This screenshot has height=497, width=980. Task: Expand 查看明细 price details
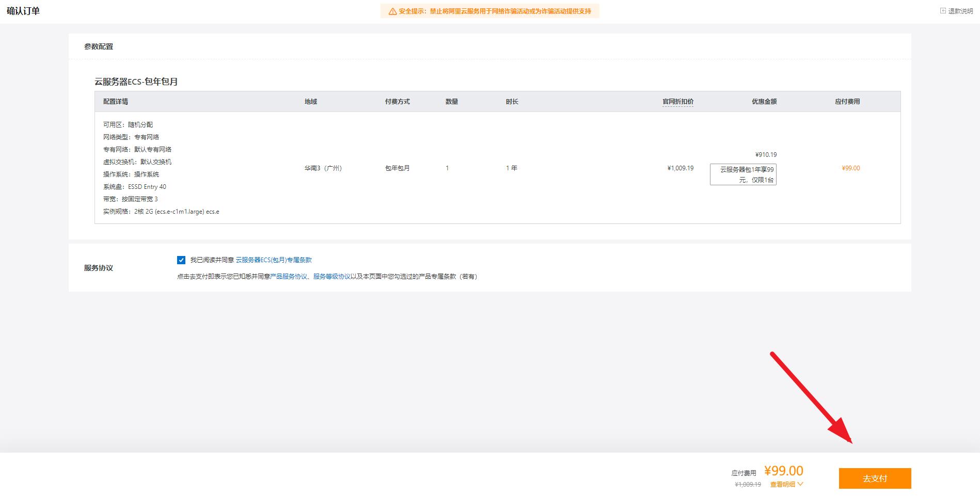tap(786, 485)
